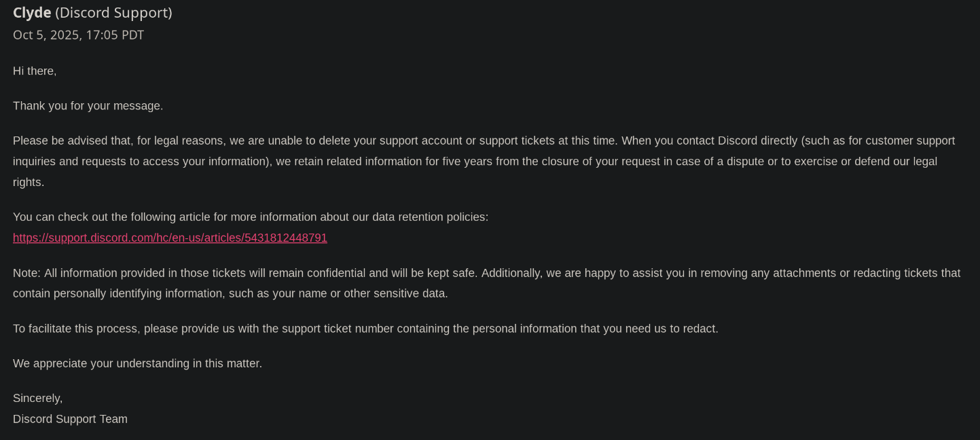This screenshot has height=440, width=980.
Task: Click the sentence starting "To facilitate this process"
Action: [365, 329]
